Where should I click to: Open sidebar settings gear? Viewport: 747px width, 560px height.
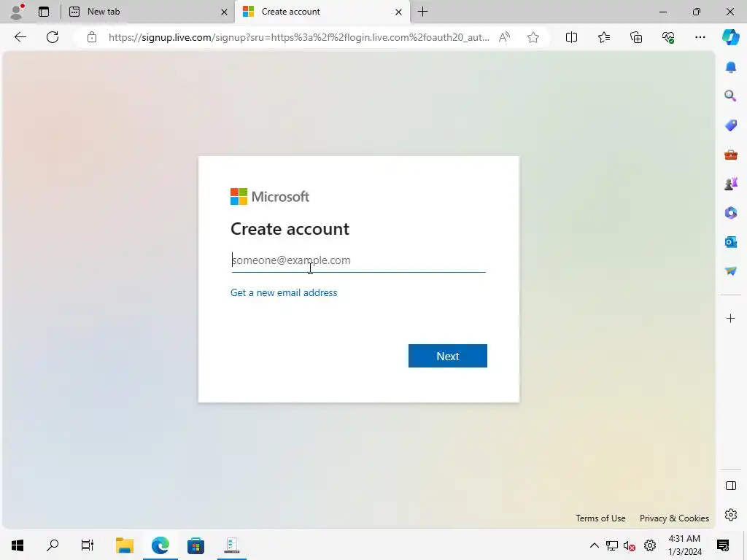[731, 515]
